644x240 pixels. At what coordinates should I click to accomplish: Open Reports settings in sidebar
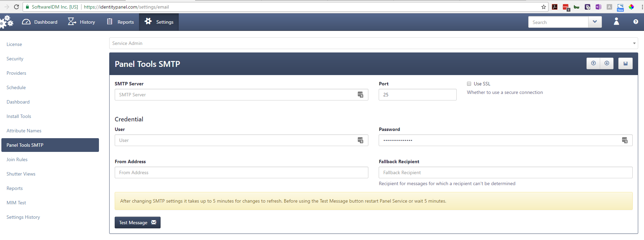click(x=15, y=188)
